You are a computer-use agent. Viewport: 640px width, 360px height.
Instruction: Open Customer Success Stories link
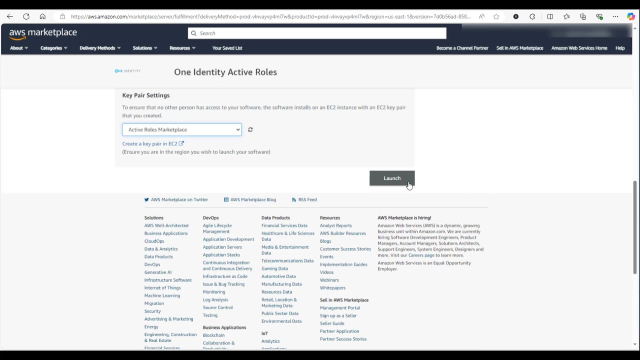click(x=345, y=249)
